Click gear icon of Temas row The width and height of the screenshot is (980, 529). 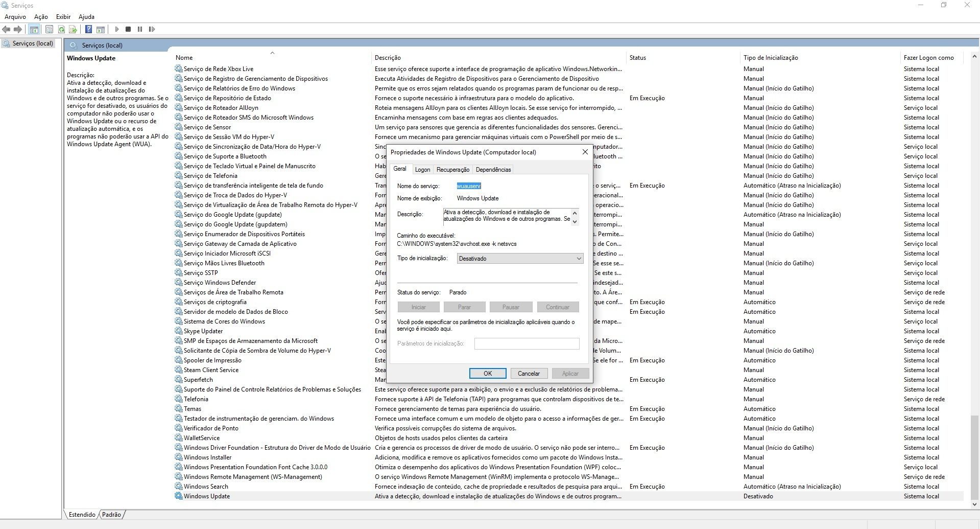click(x=178, y=409)
